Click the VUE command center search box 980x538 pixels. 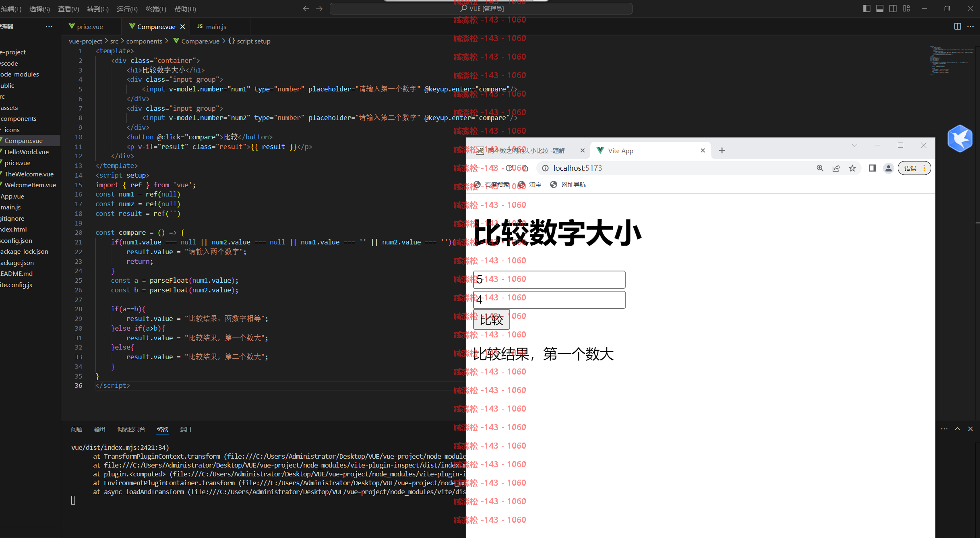481,8
